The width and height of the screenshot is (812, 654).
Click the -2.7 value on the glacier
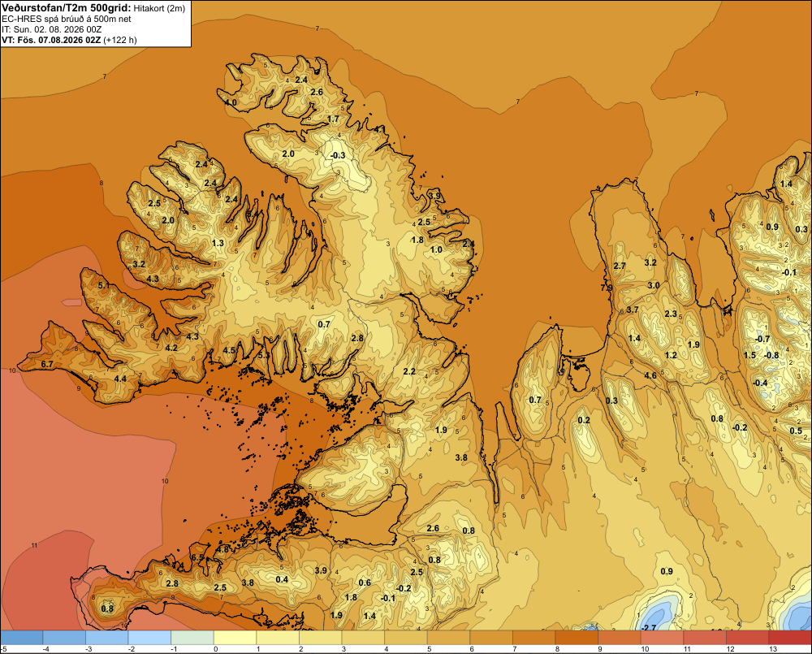(648, 627)
